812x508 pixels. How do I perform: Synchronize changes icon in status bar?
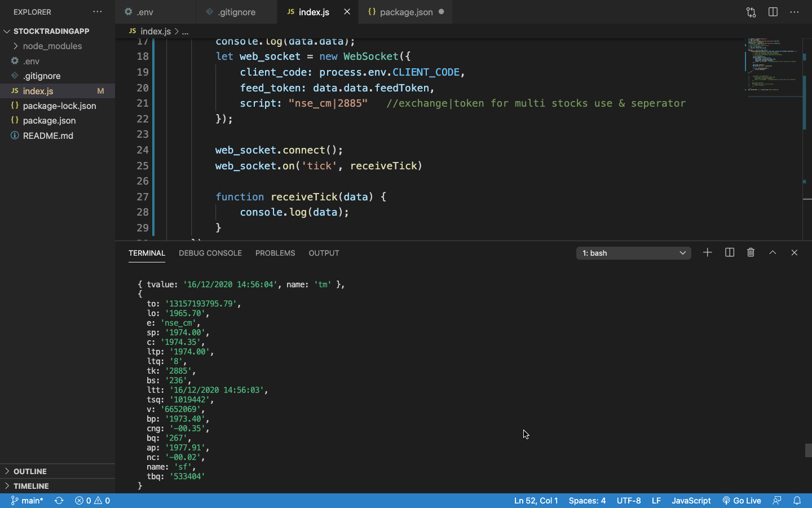coord(59,501)
